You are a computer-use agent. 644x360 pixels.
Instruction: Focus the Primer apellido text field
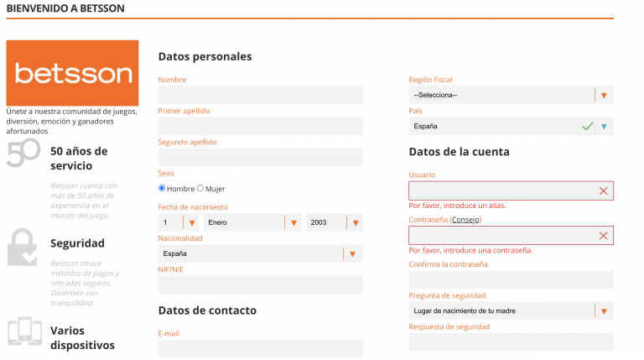[x=260, y=126]
